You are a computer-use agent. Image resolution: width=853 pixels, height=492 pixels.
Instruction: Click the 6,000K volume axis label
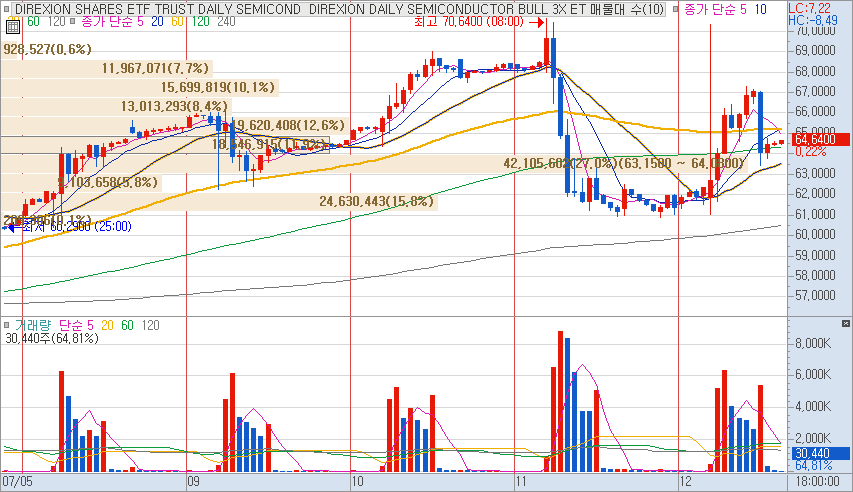(813, 374)
